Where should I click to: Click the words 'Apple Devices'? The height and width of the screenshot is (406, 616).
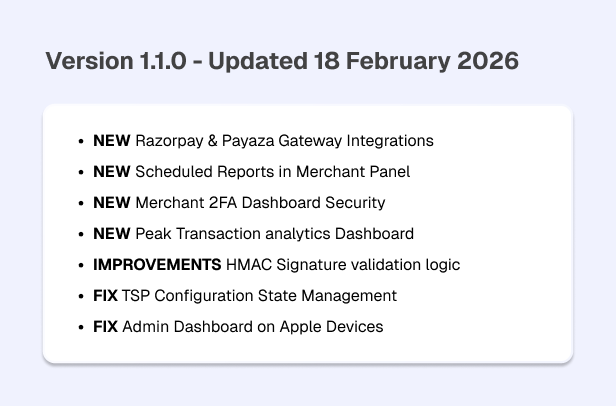pyautogui.click(x=332, y=327)
